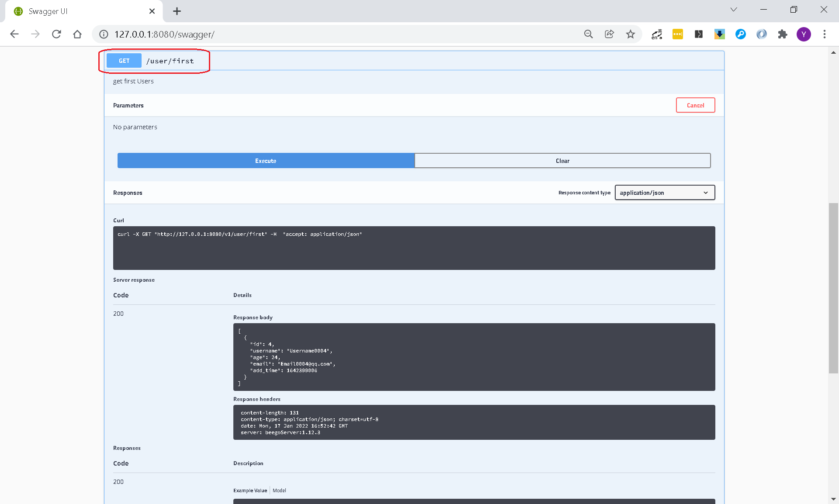This screenshot has width=839, height=504.
Task: Open the tab search chevron
Action: 734,10
